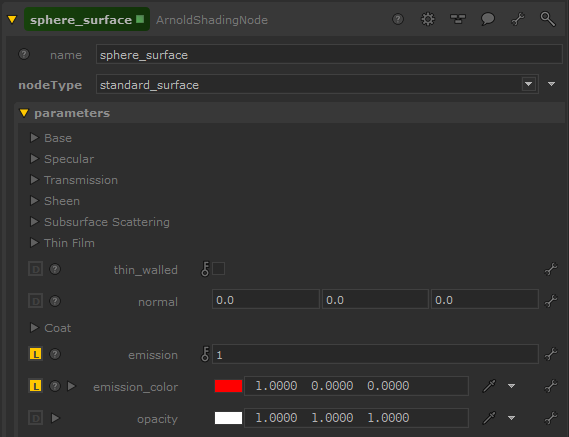Expand the Transmission parameter group
The image size is (569, 437).
point(34,180)
